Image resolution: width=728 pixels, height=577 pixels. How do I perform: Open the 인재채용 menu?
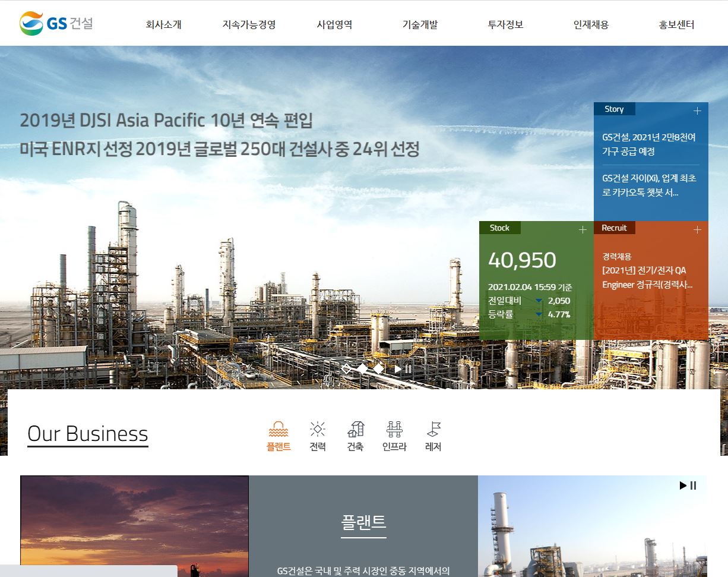point(591,25)
